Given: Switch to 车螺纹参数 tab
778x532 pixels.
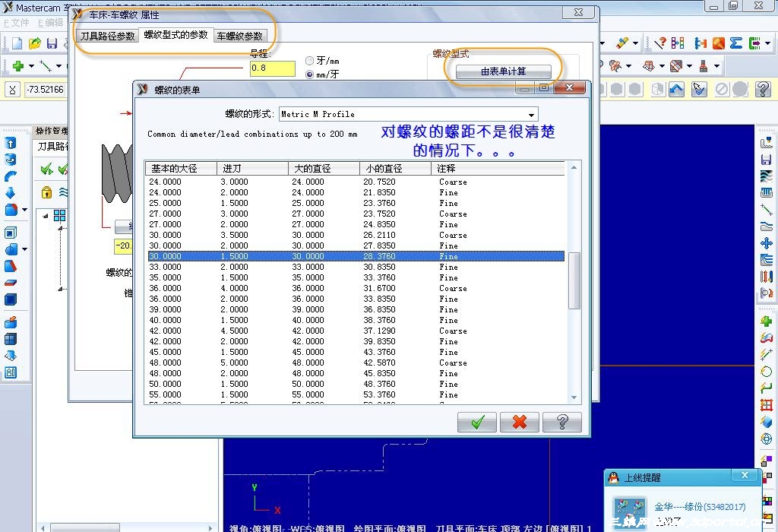Looking at the screenshot, I should (x=239, y=36).
